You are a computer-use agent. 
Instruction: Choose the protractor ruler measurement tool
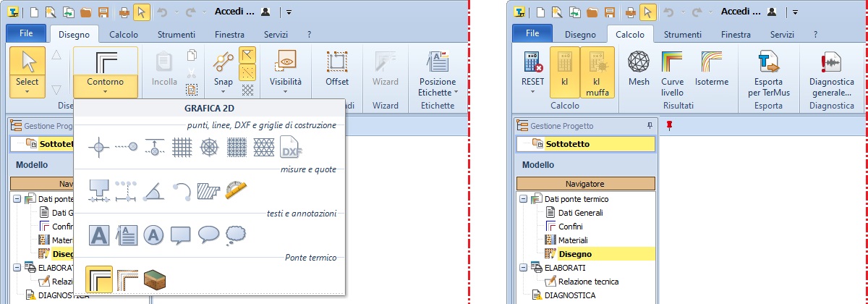coord(236,190)
